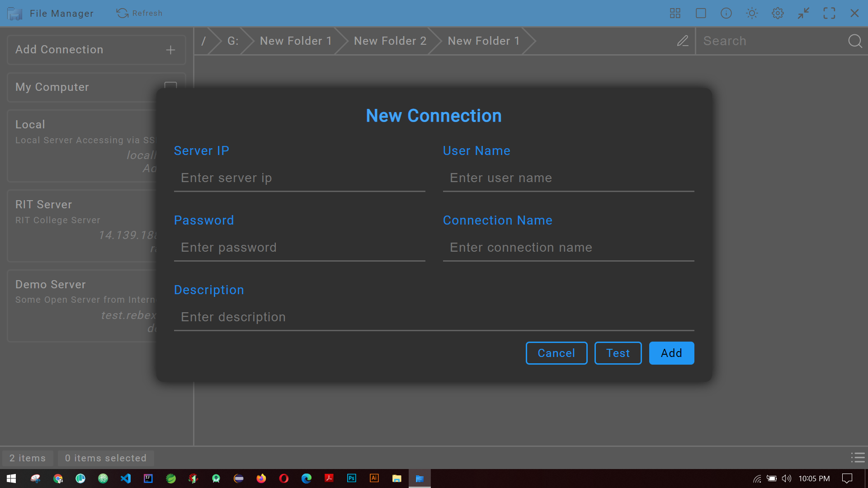The height and width of the screenshot is (488, 868).
Task: Click the Add Connection plus button
Action: (170, 49)
